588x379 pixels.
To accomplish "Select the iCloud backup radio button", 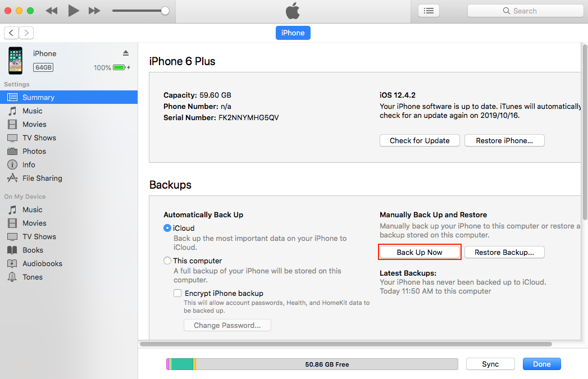I will (x=167, y=229).
